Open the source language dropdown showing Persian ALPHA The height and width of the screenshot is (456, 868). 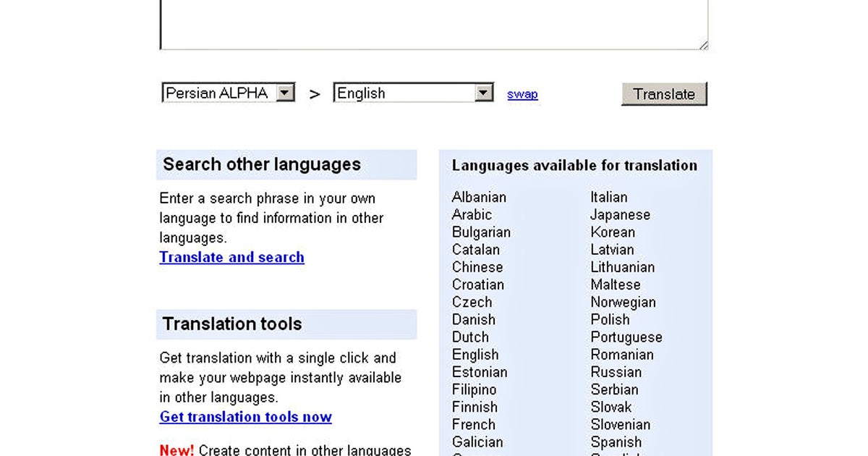(x=227, y=93)
